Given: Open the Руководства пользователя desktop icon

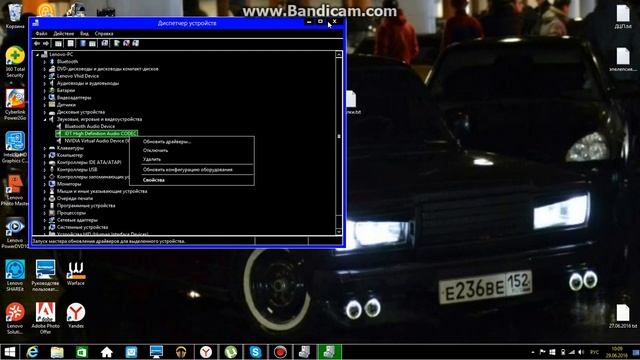Looking at the screenshot, I should pyautogui.click(x=45, y=276).
